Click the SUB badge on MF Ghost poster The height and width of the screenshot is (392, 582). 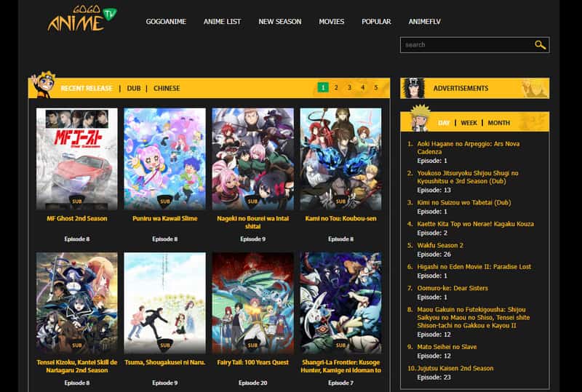tap(77, 201)
